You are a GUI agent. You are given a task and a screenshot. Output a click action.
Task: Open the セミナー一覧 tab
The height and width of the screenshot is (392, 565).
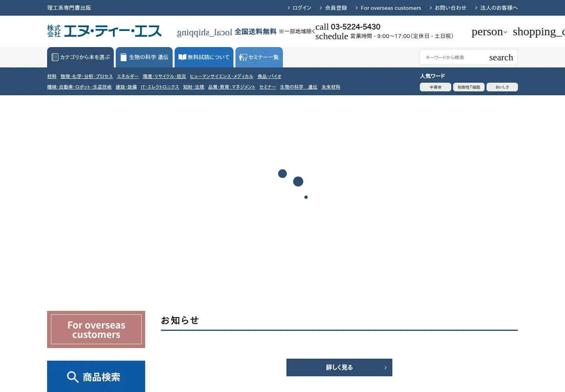pyautogui.click(x=259, y=57)
